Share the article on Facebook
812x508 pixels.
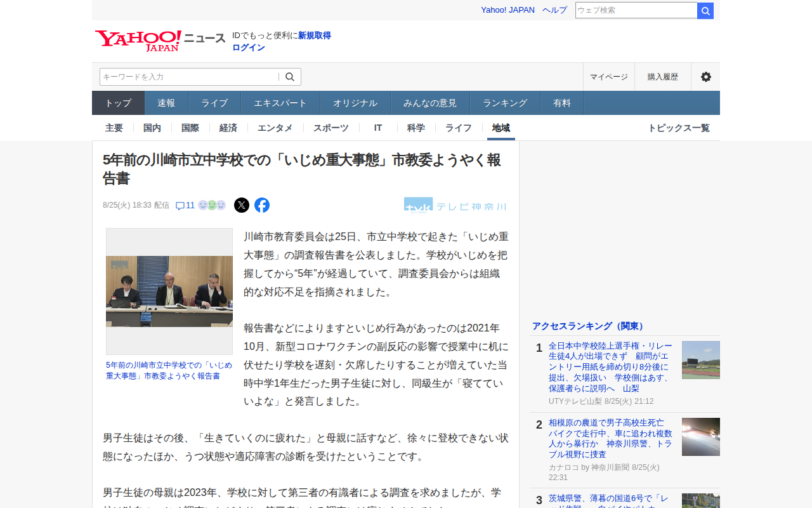(262, 205)
